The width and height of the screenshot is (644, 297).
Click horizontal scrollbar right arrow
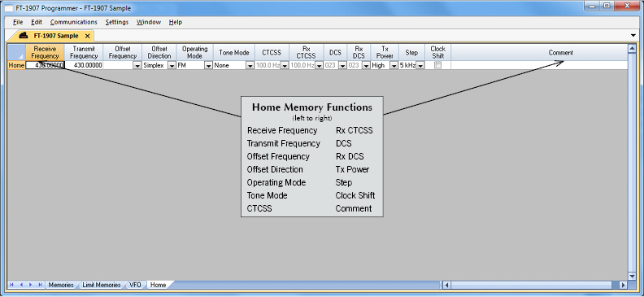(624, 285)
